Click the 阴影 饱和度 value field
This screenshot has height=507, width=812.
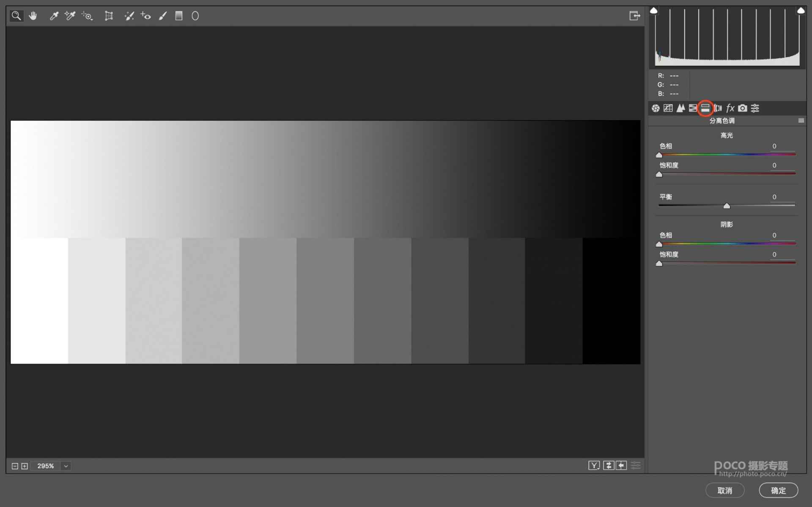pyautogui.click(x=782, y=255)
